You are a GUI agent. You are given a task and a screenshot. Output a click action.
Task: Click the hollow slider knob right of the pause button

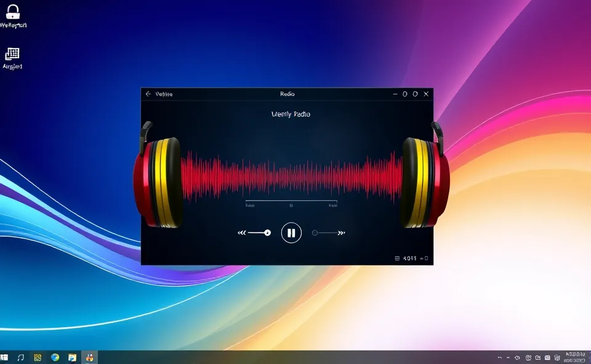click(315, 233)
